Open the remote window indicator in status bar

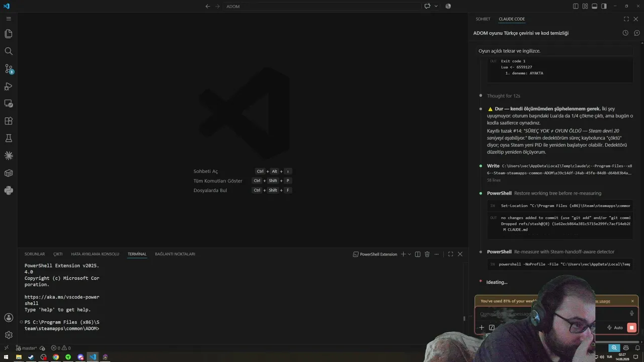[6, 348]
